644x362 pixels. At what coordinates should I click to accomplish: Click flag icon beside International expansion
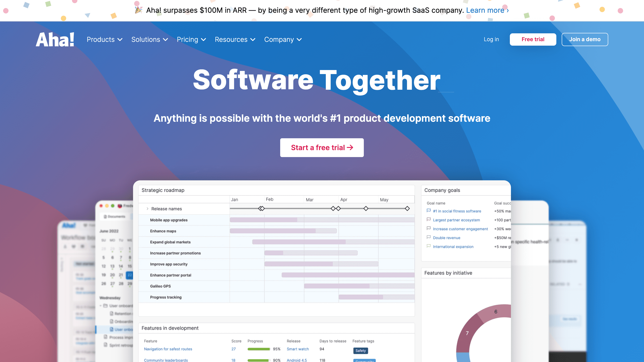click(x=428, y=246)
